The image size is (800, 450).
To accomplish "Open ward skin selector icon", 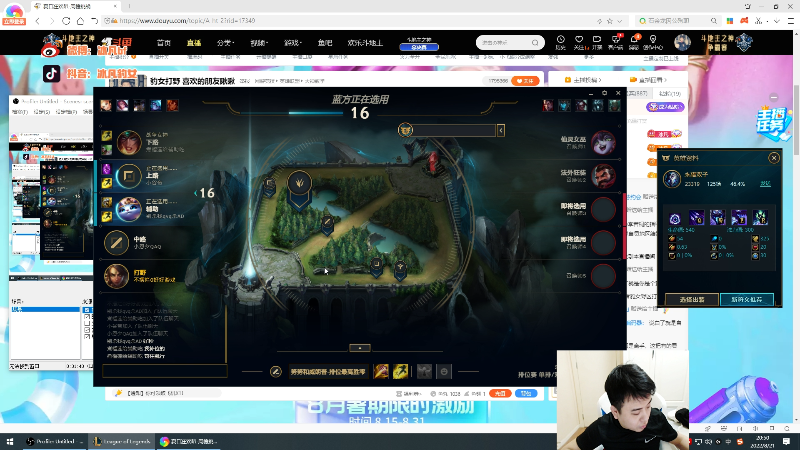I will click(x=424, y=371).
